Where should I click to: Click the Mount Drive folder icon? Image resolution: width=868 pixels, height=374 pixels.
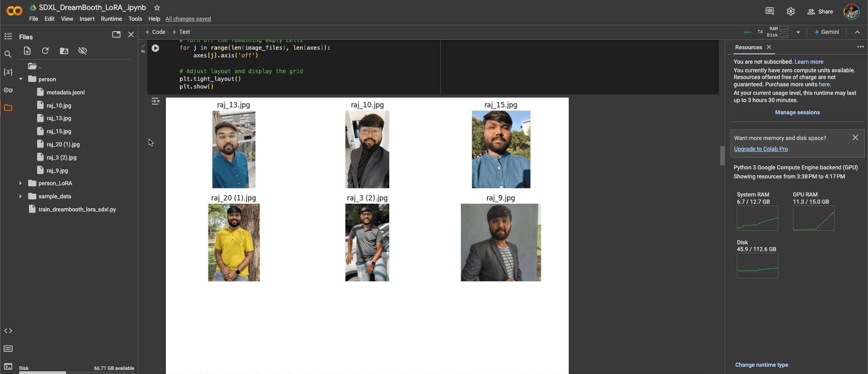point(64,51)
